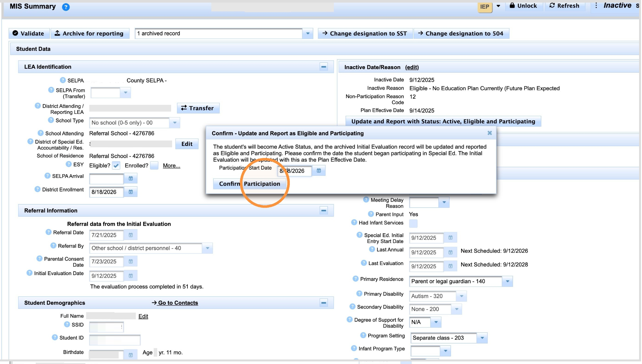Show help for Program Setting field
This screenshot has height=364, width=642.
pos(363,335)
